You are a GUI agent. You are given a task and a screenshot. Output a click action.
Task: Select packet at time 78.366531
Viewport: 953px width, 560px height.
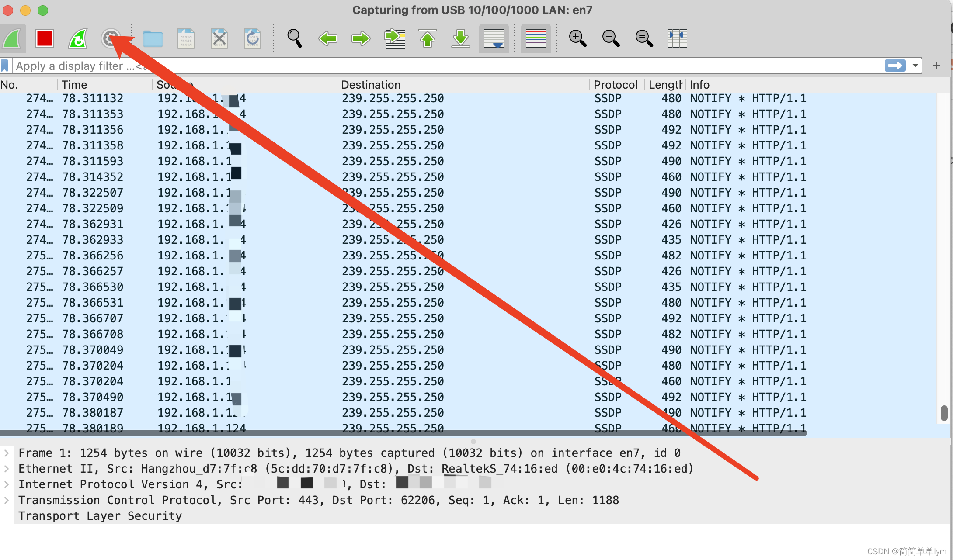[468, 303]
